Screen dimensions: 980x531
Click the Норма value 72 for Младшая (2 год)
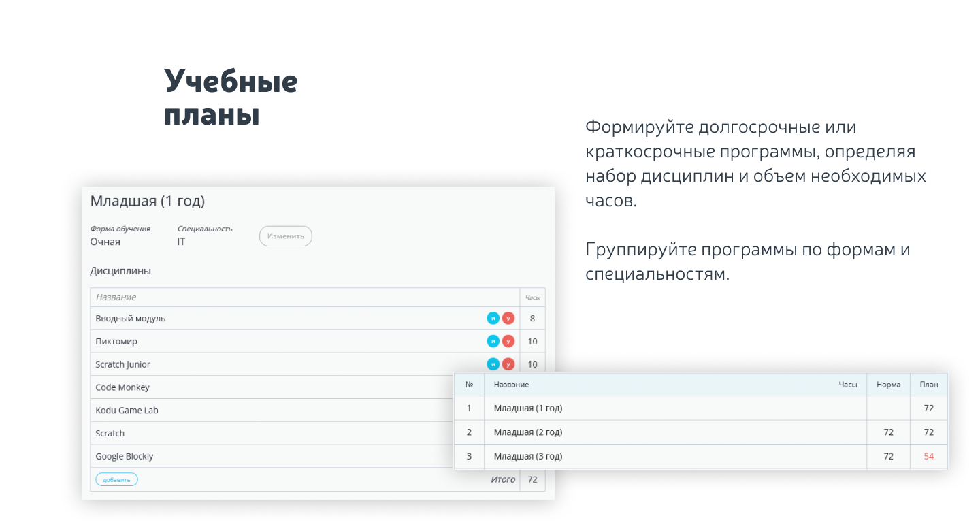[x=889, y=432]
